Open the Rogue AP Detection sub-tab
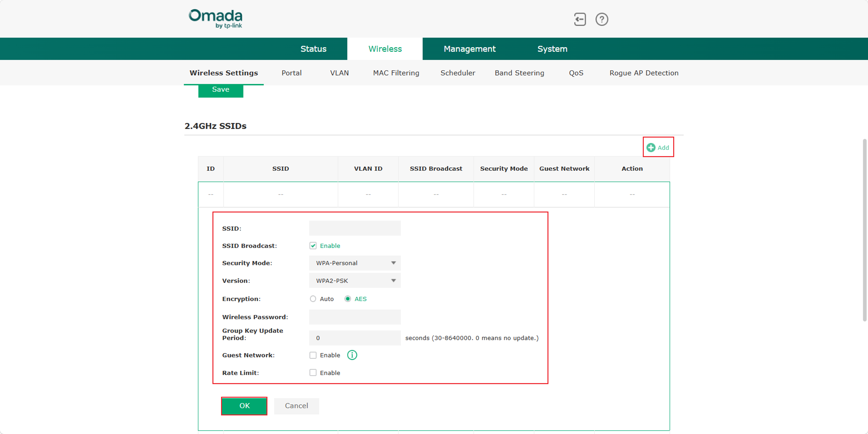The image size is (868, 434). 644,73
